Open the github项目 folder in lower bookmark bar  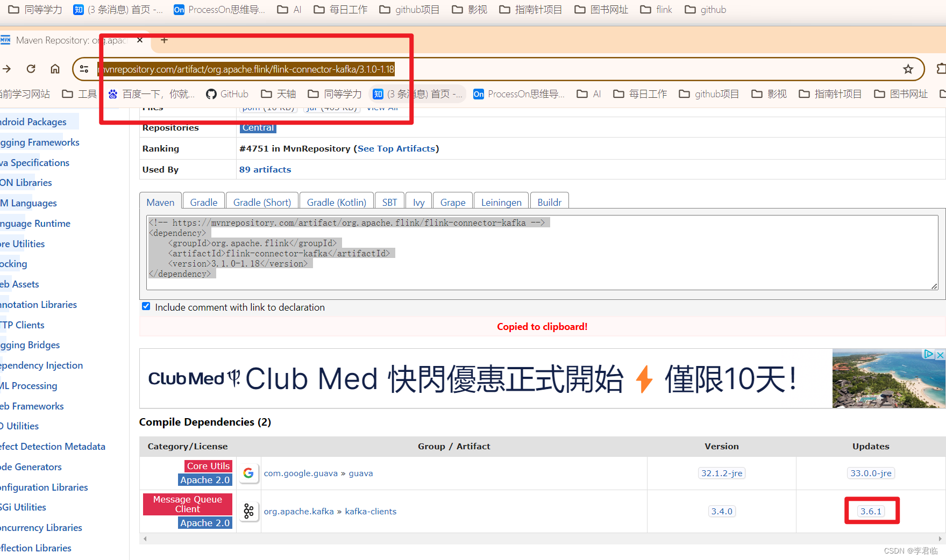click(x=709, y=94)
